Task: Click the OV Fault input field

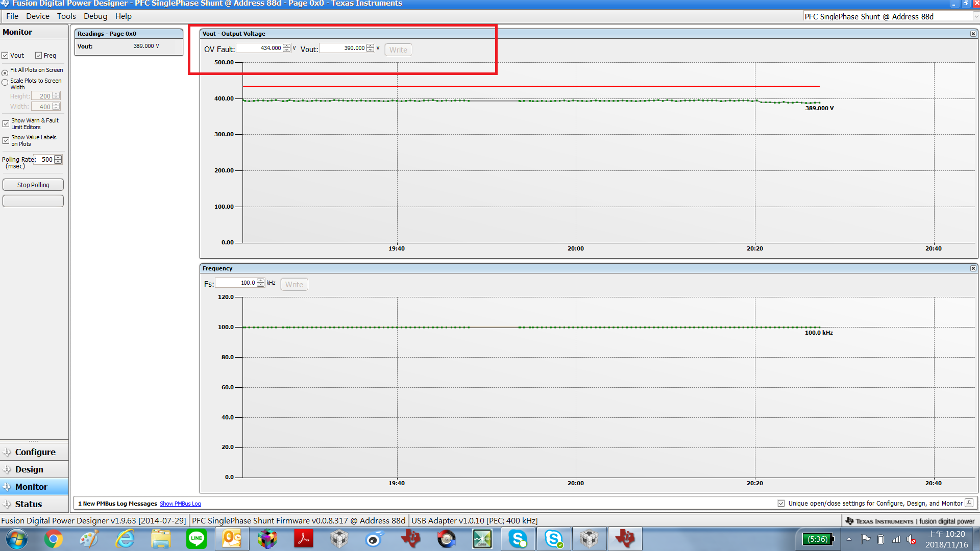Action: point(259,48)
